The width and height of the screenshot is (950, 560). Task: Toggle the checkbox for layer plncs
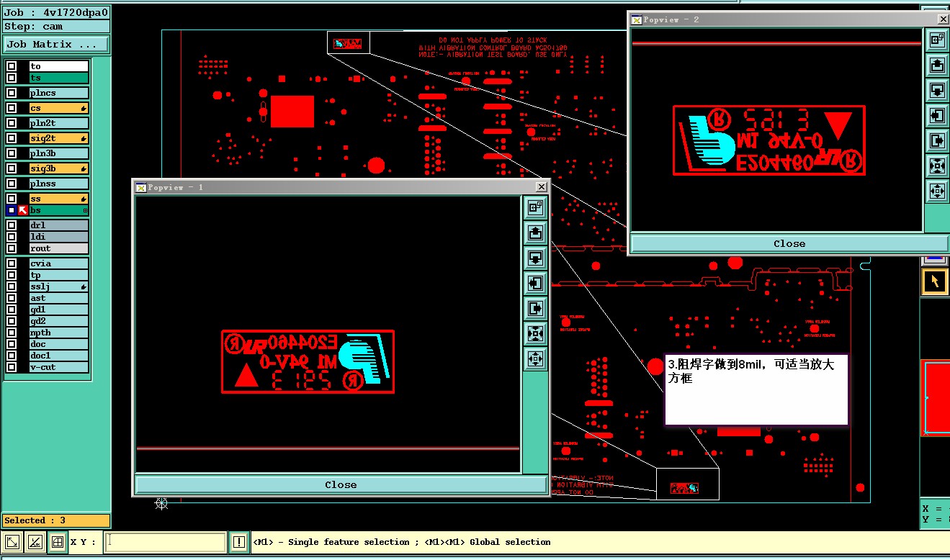(x=12, y=93)
